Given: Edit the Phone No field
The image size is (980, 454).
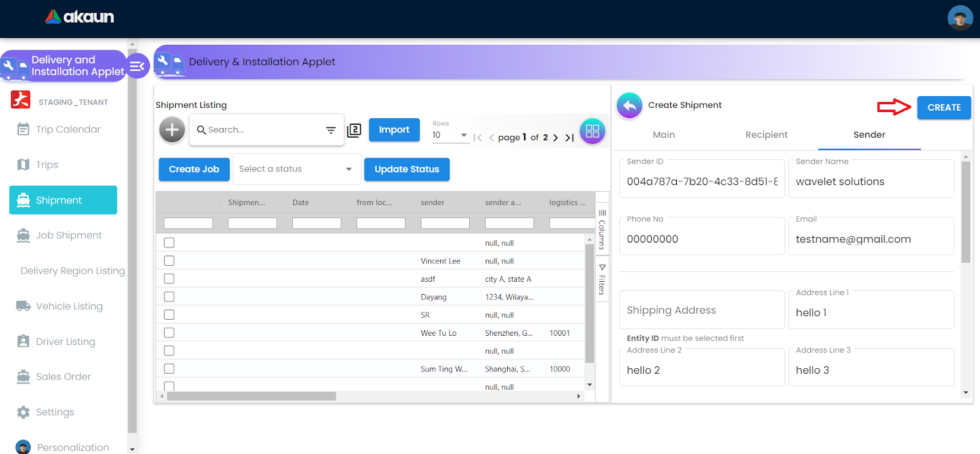Looking at the screenshot, I should (x=702, y=236).
